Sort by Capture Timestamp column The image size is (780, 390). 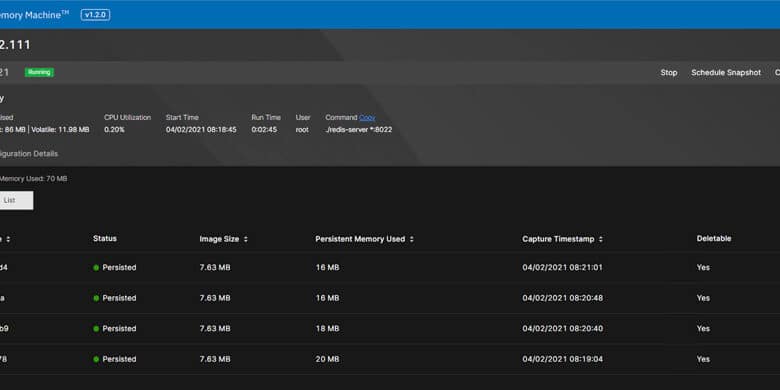(563, 239)
